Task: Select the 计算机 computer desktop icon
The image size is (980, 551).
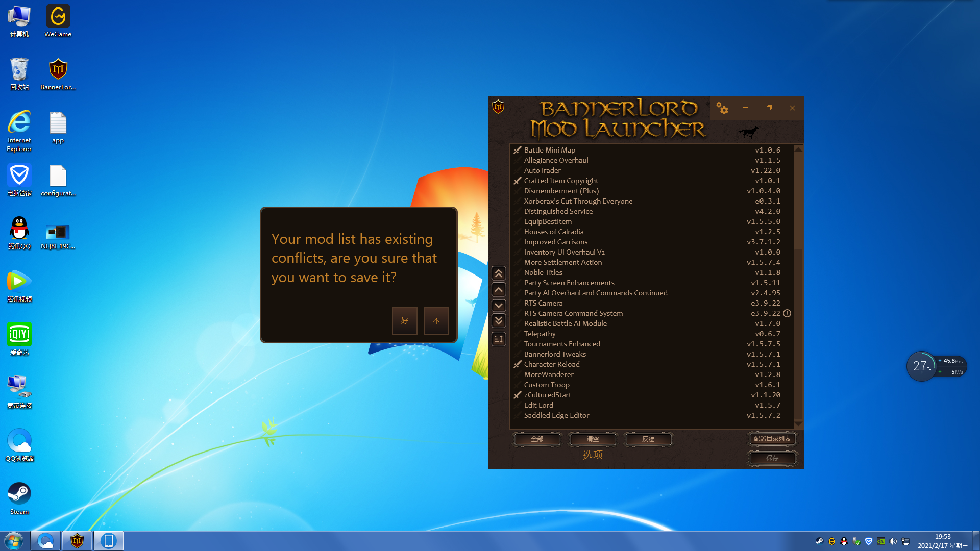Action: (19, 21)
